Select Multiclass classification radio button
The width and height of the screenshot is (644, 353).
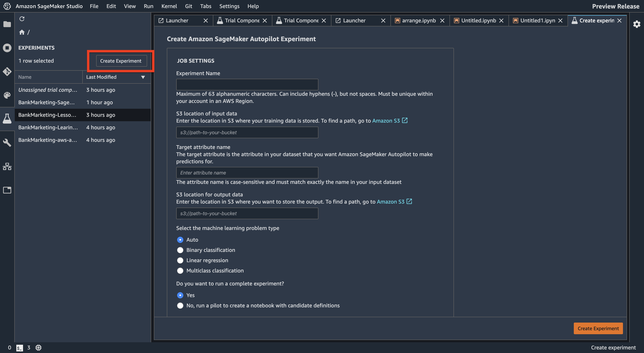coord(180,270)
